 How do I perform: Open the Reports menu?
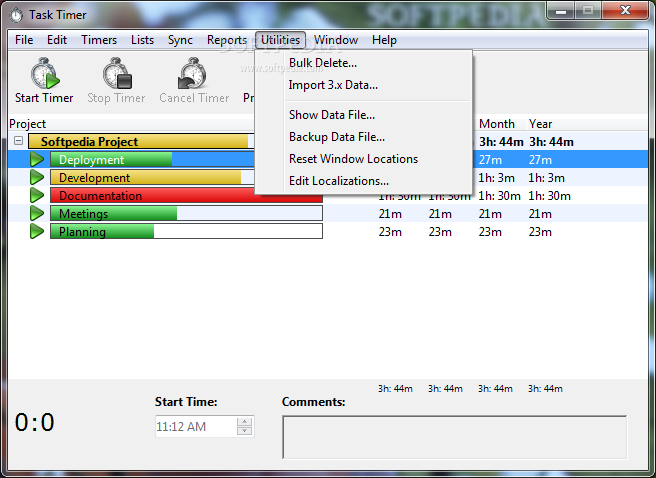coord(227,40)
